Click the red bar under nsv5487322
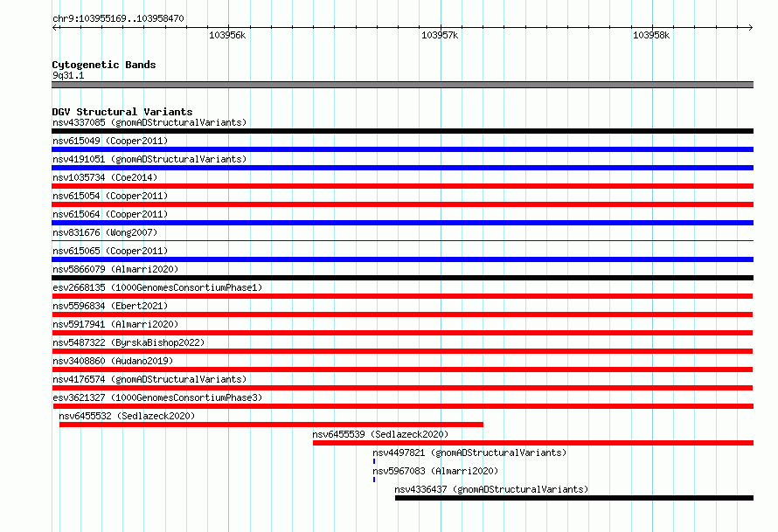The height and width of the screenshot is (532, 778). click(x=402, y=351)
